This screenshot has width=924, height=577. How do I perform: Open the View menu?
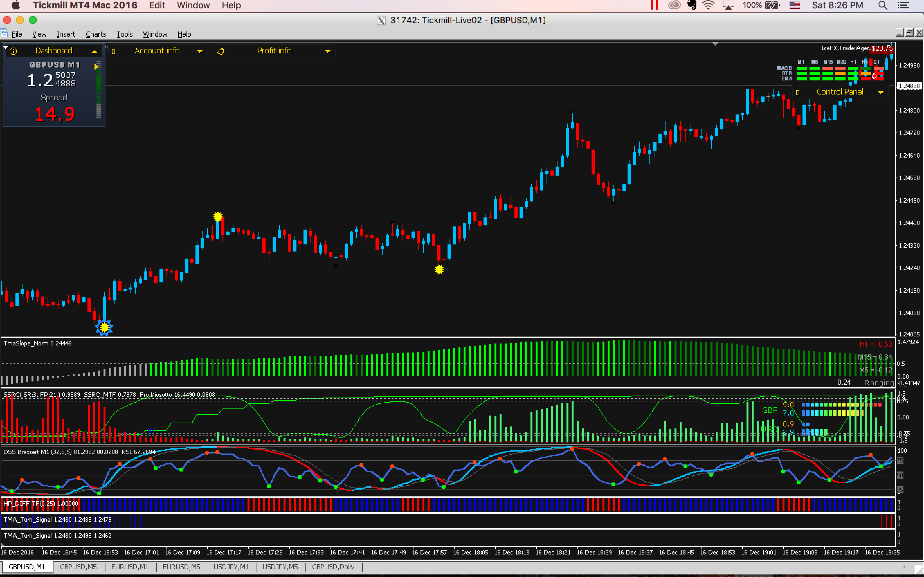[39, 34]
